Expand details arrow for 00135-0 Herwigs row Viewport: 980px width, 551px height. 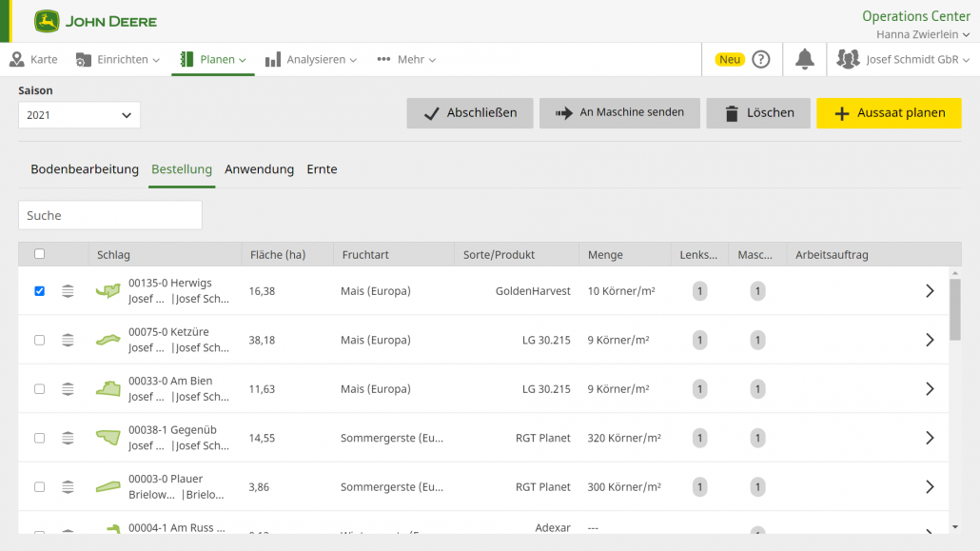point(930,291)
